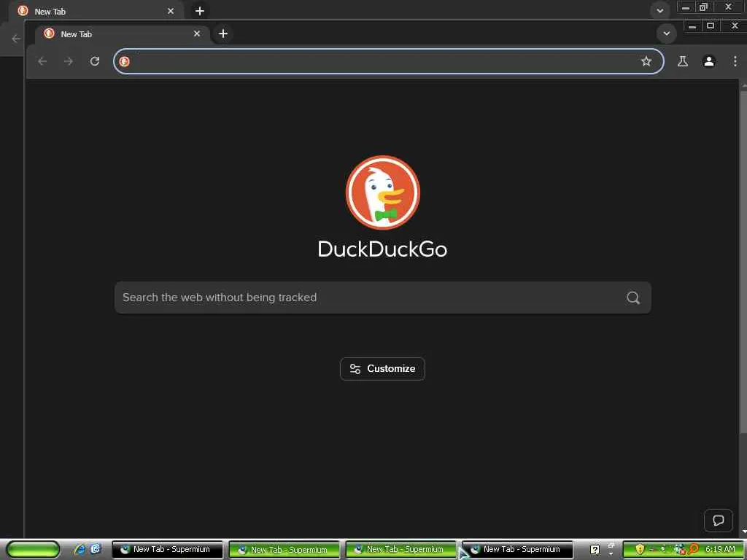Click the orange magnifier tray icon
747x560 pixels.
tap(694, 549)
